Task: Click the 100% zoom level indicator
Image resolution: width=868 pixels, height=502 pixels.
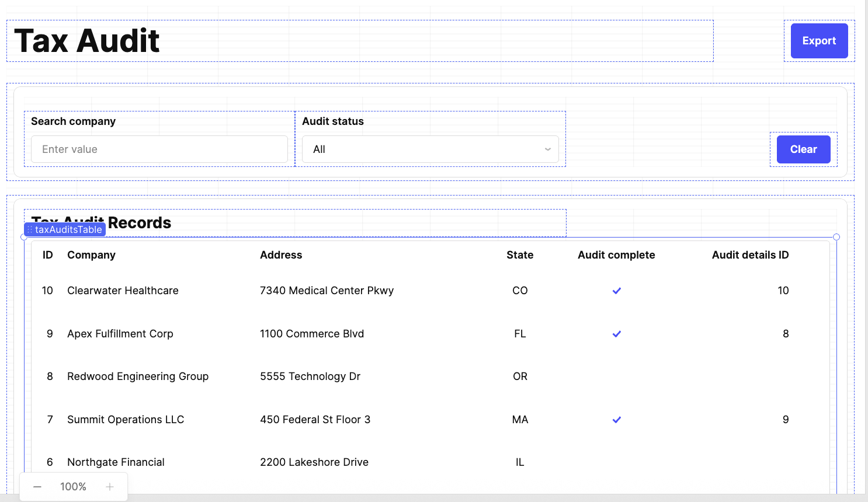Action: point(72,486)
